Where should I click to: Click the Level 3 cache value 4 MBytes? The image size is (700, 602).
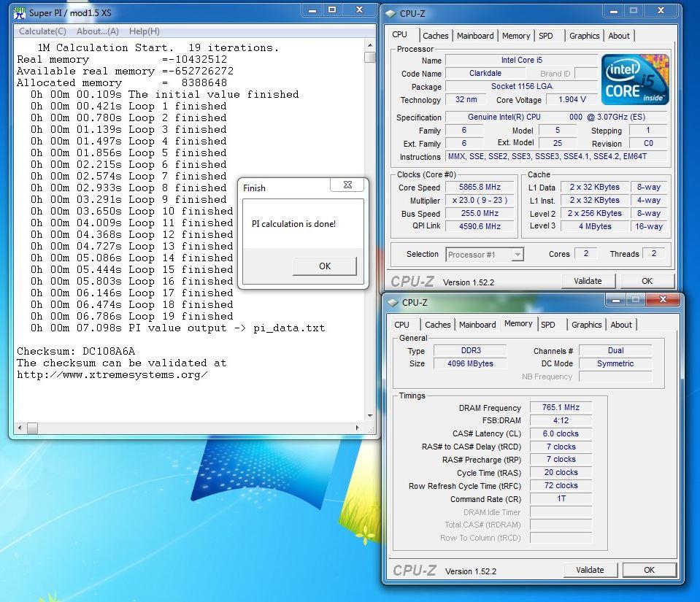(595, 226)
